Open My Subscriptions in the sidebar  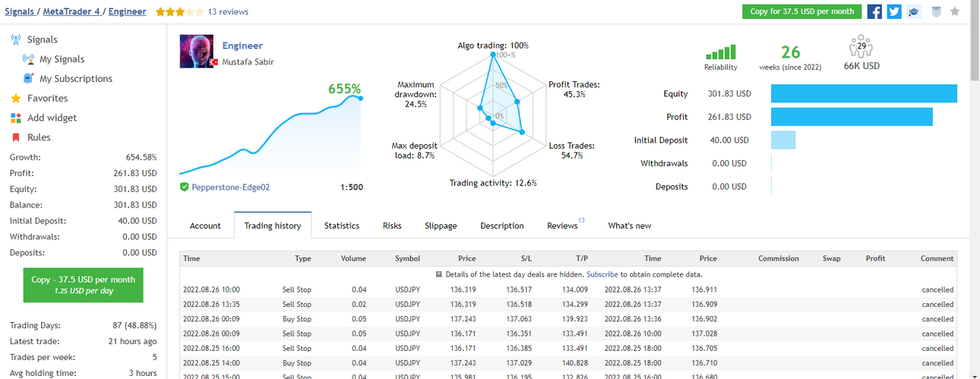[76, 79]
